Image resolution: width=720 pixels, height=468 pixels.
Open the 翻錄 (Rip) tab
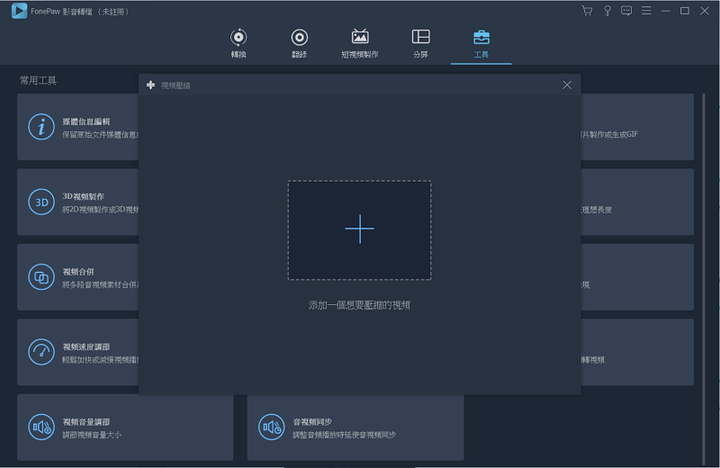pos(299,44)
